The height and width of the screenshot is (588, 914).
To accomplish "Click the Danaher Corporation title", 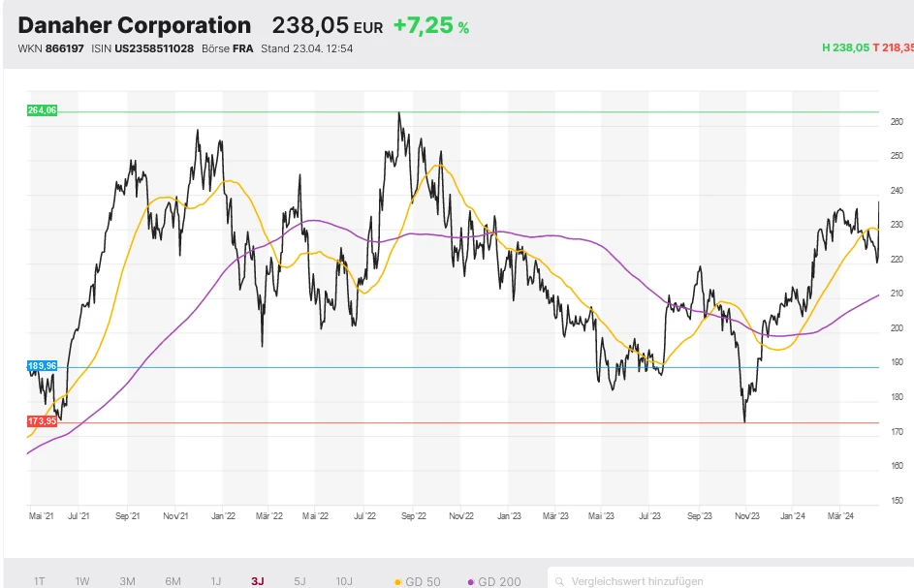I will point(134,26).
